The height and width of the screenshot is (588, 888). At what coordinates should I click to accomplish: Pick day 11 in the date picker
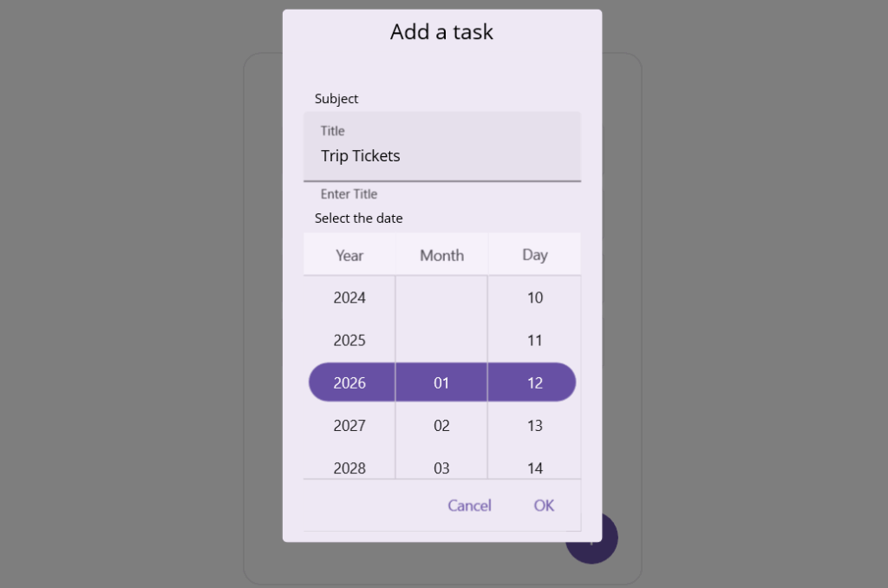tap(534, 339)
